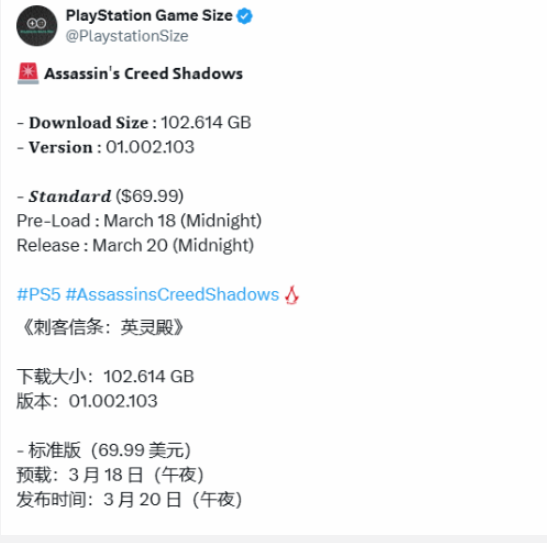547x543 pixels.
Task: Open the #AssassinsCreedShadows hashtag
Action: pos(172,294)
